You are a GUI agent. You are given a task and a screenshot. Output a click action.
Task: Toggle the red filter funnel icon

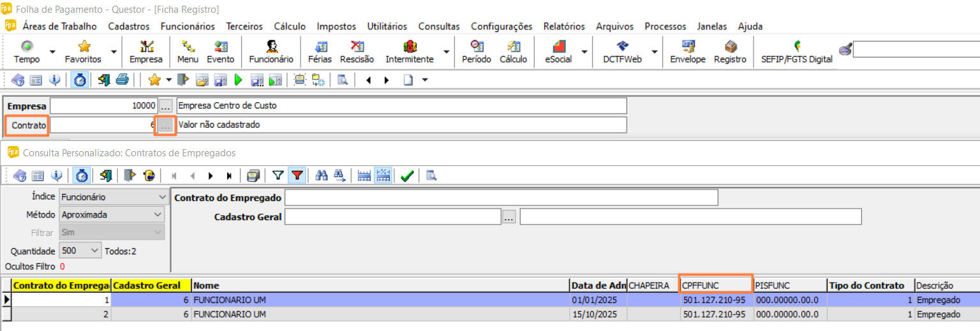tap(297, 175)
